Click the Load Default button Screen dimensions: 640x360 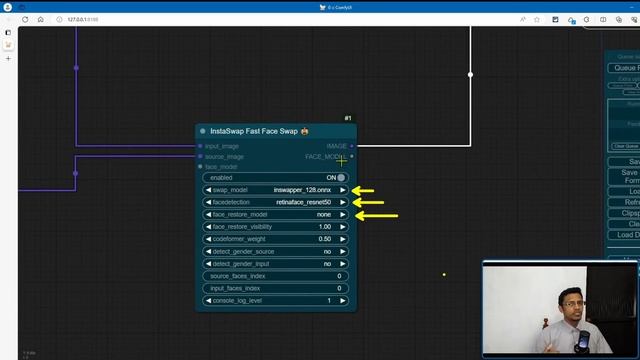[624, 235]
